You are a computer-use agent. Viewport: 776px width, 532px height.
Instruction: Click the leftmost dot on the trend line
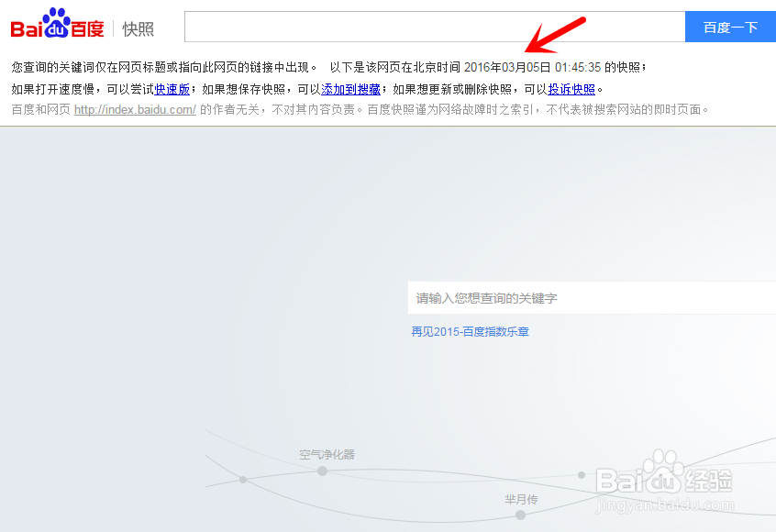[x=244, y=479]
